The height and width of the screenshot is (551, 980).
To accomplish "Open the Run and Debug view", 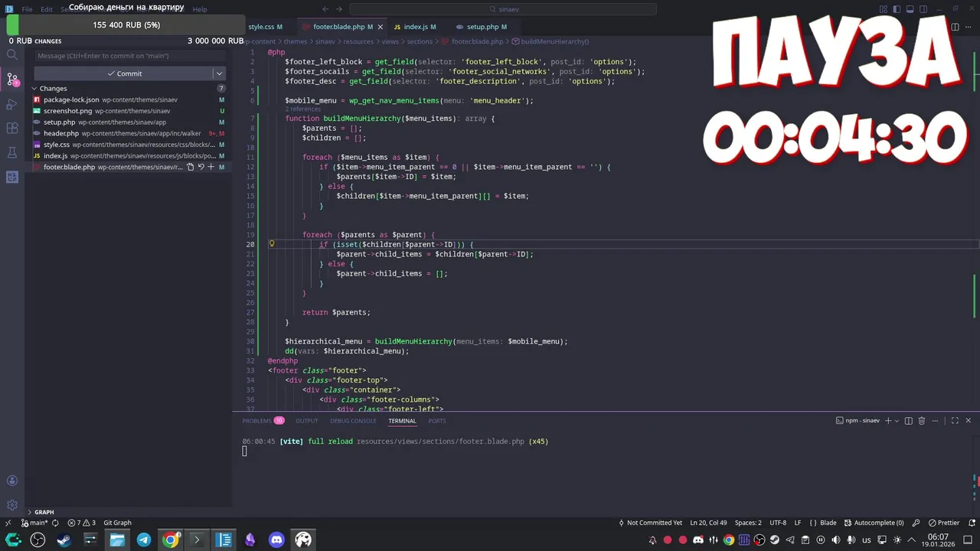I will pos(12,104).
